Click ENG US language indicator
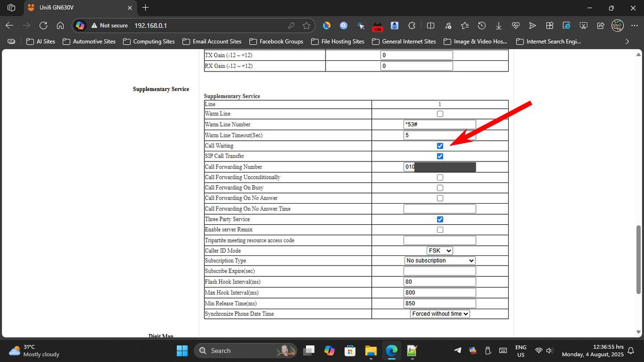The image size is (644, 362). click(521, 350)
